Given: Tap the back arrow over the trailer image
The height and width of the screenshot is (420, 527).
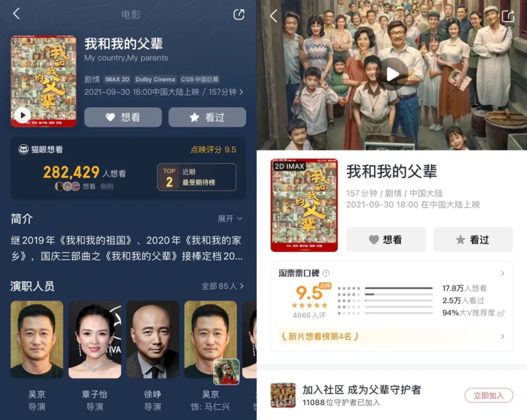Looking at the screenshot, I should (274, 16).
